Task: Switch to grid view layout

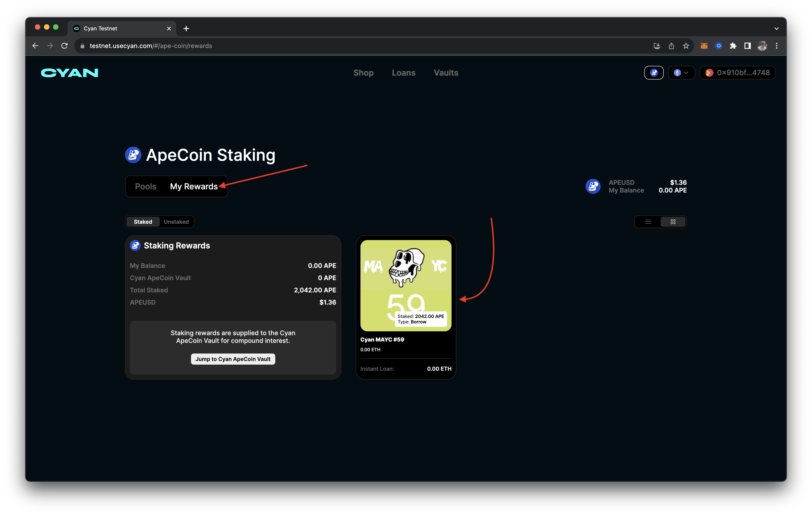Action: 673,222
